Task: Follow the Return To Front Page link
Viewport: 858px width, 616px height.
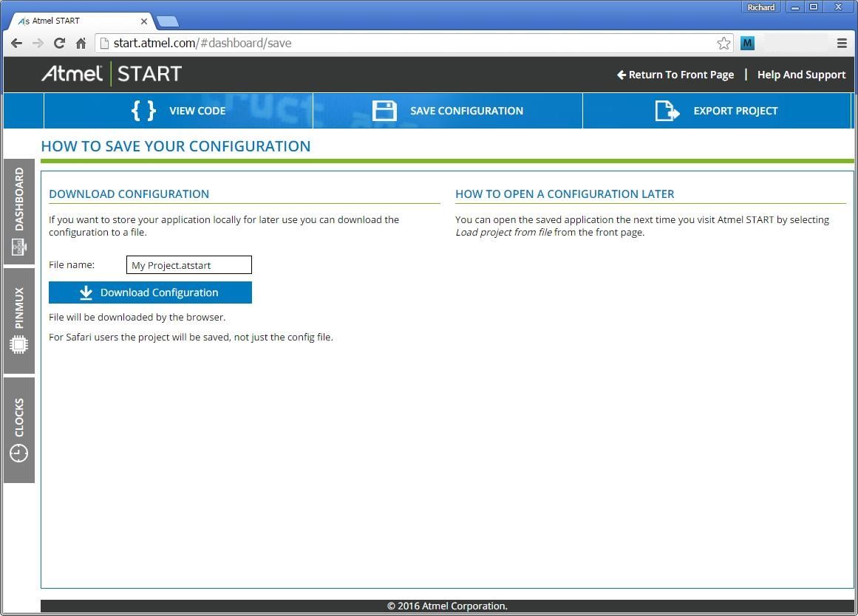Action: pyautogui.click(x=675, y=75)
